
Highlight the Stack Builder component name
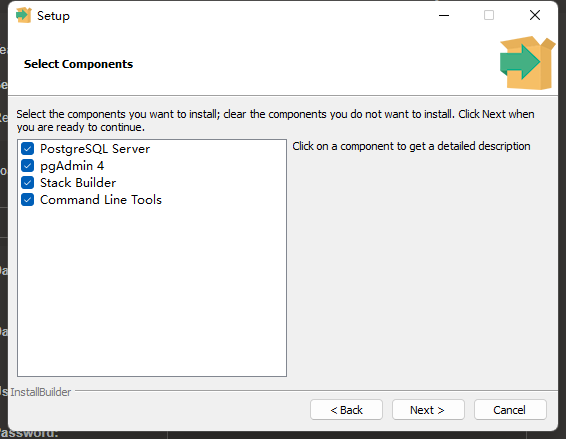coord(78,183)
